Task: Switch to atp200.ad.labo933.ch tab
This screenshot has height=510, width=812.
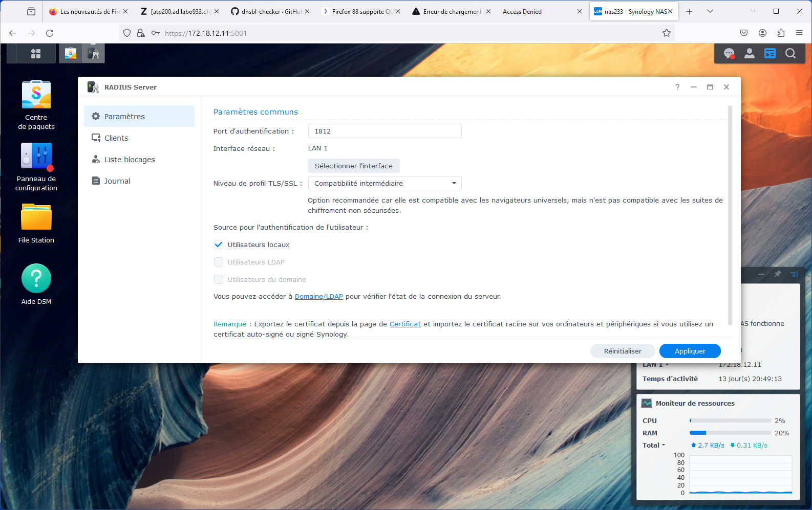Action: pyautogui.click(x=179, y=11)
